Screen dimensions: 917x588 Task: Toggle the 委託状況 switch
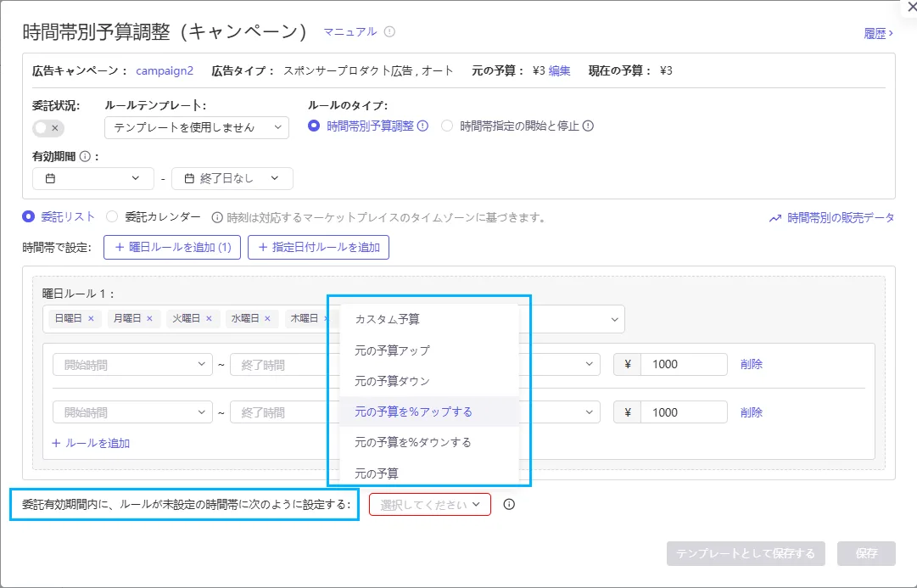pyautogui.click(x=48, y=128)
